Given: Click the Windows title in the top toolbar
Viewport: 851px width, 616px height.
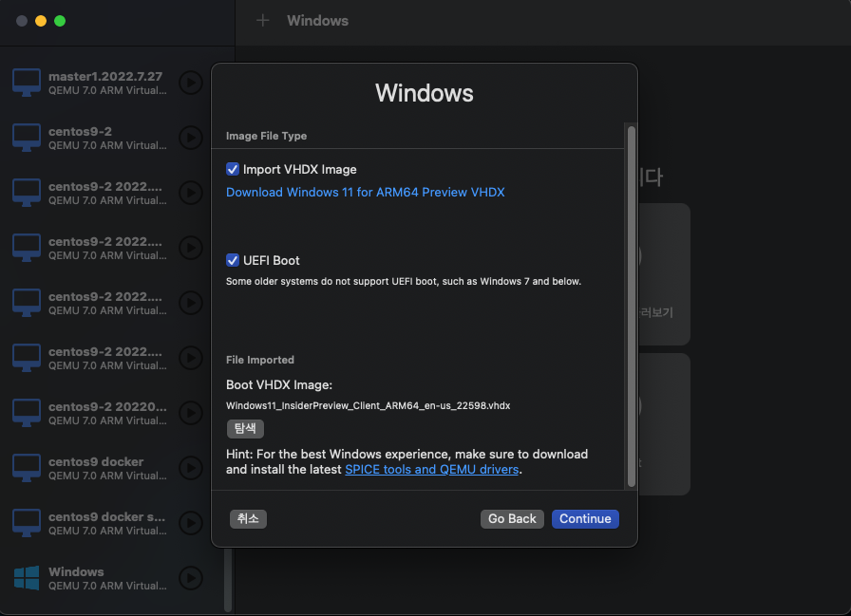Looking at the screenshot, I should [x=317, y=21].
